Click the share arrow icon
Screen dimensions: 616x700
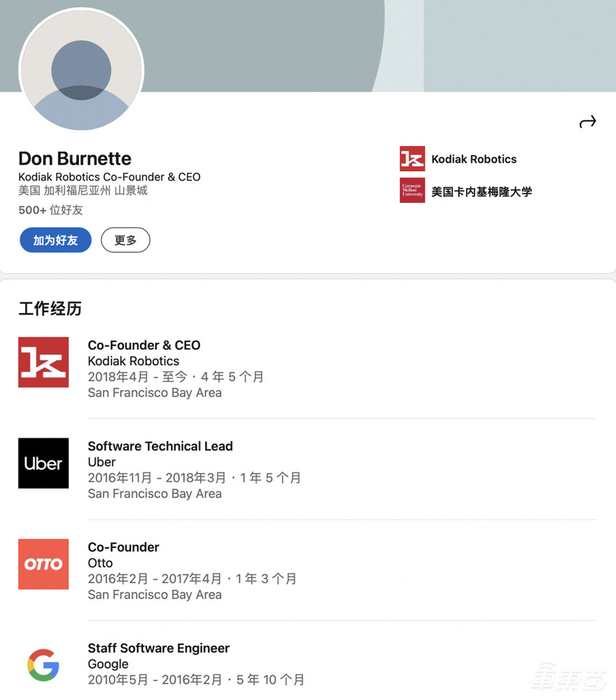[587, 122]
